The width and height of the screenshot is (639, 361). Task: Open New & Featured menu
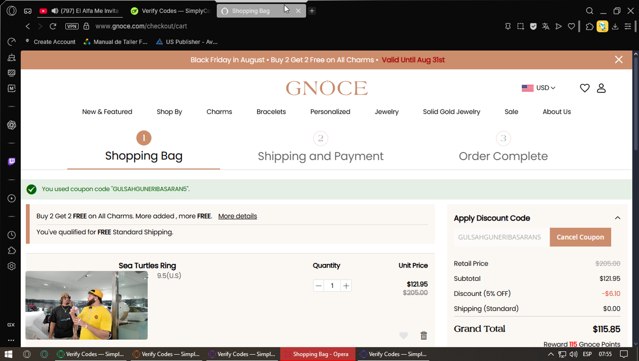coord(107,112)
